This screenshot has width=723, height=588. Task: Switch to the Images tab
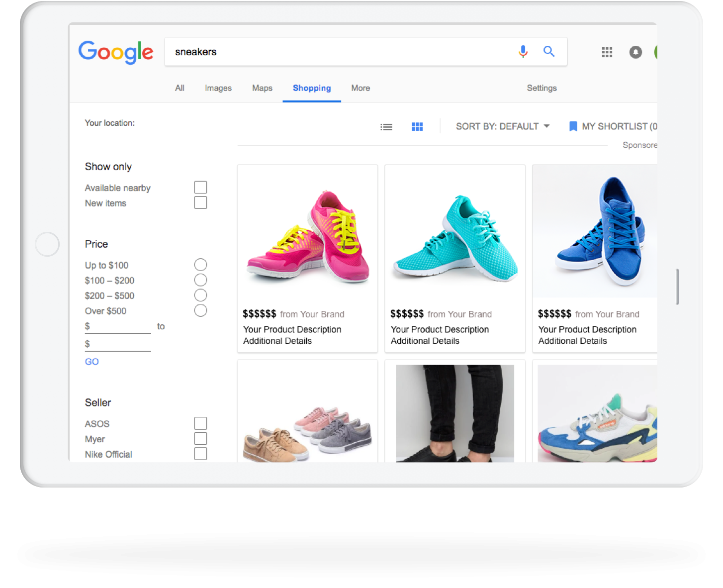coord(218,88)
